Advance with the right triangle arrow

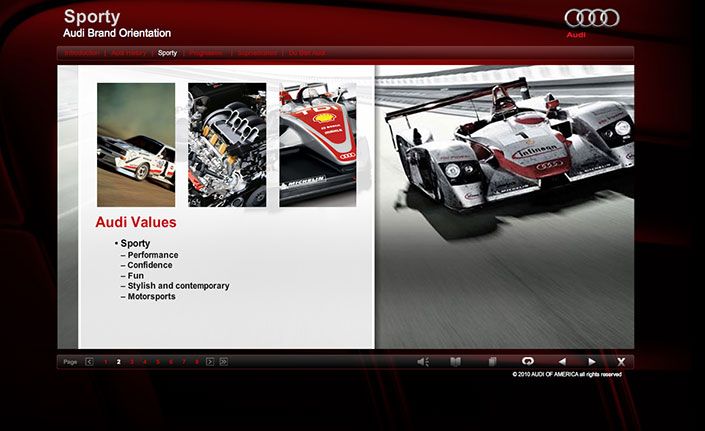pyautogui.click(x=592, y=361)
